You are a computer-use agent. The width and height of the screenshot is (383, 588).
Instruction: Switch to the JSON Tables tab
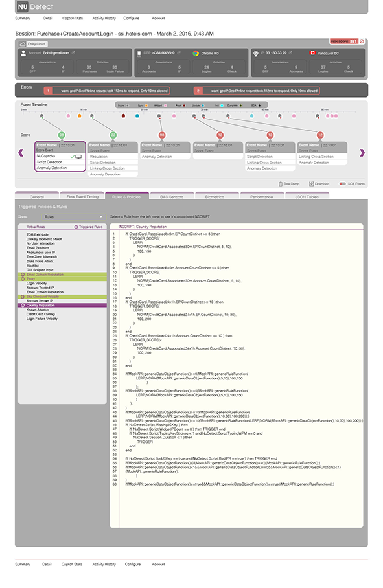[x=307, y=196]
